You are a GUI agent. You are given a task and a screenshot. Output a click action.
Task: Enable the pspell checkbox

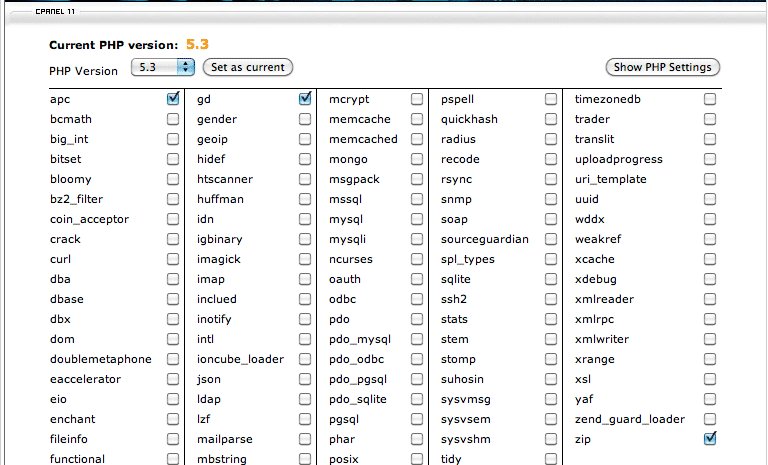tap(551, 99)
